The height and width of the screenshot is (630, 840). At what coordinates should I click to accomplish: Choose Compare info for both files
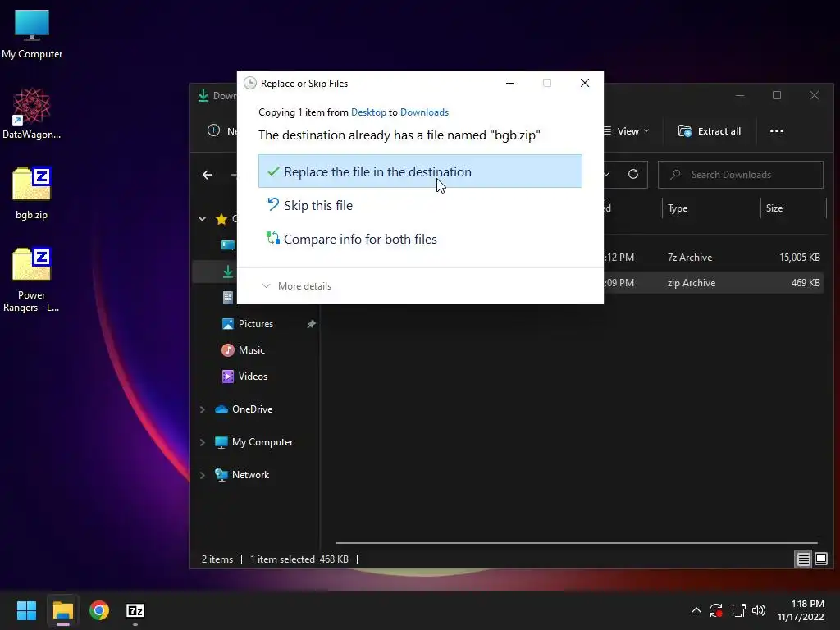coord(352,239)
